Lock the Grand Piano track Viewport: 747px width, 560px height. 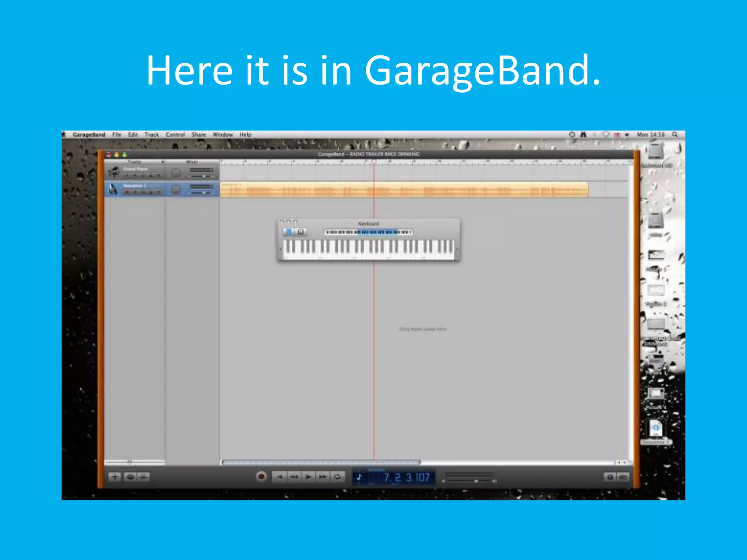tap(151, 176)
